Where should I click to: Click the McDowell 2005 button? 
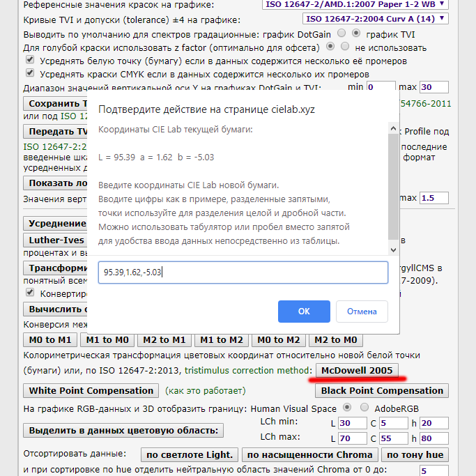(356, 370)
